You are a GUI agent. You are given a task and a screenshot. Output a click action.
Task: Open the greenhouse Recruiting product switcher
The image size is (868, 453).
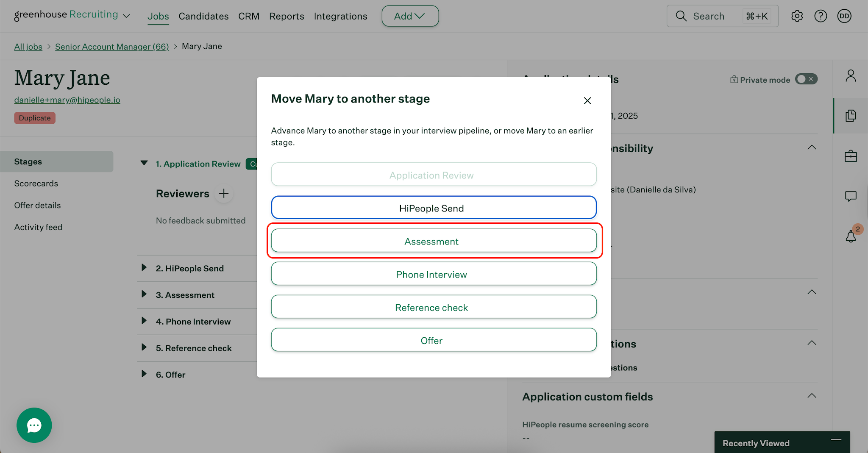[x=72, y=15]
